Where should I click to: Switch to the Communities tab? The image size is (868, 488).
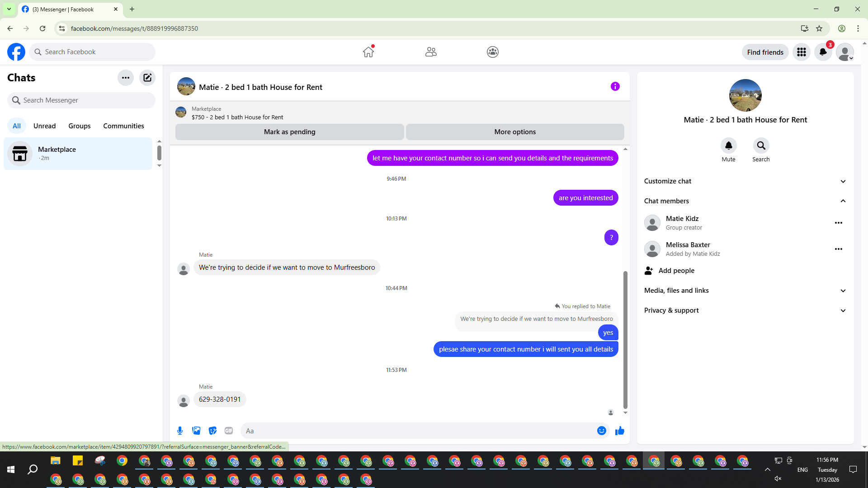(123, 126)
